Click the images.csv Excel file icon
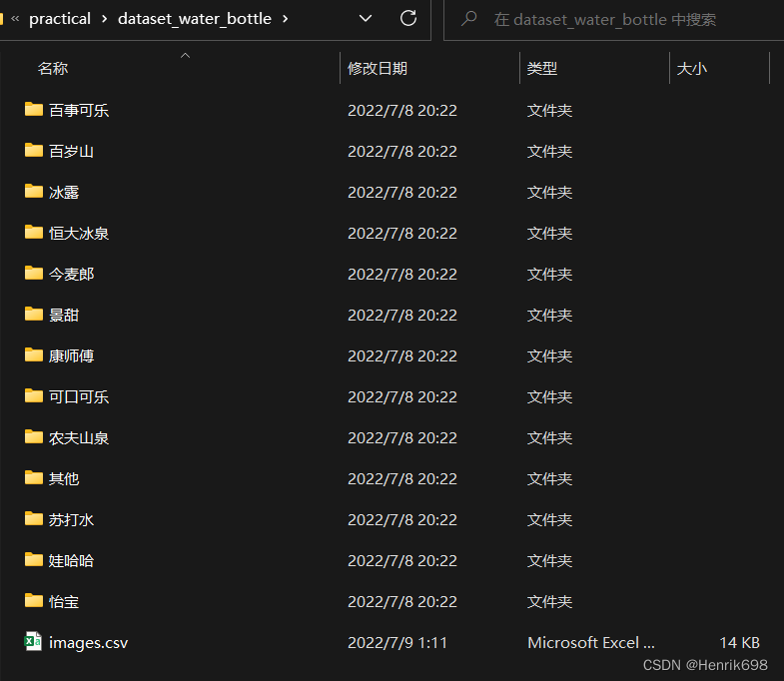The image size is (784, 681). click(33, 641)
